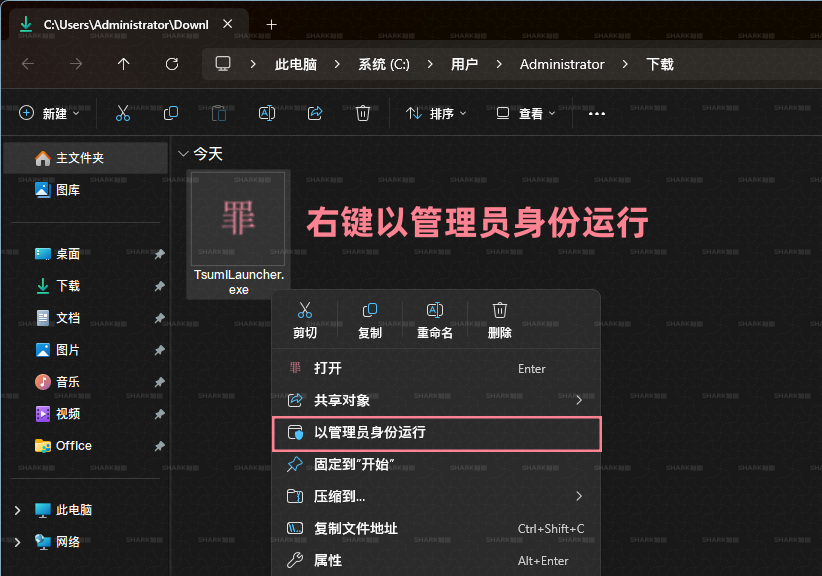Unpin Office via its pin icon

(x=159, y=446)
